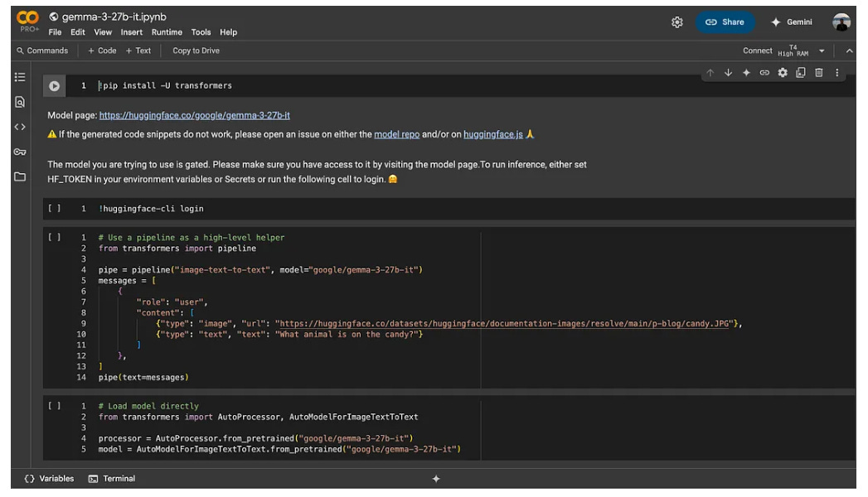This screenshot has height=497, width=868.
Task: Click the AutoProcessor.from_pretrained line
Action: 255,438
